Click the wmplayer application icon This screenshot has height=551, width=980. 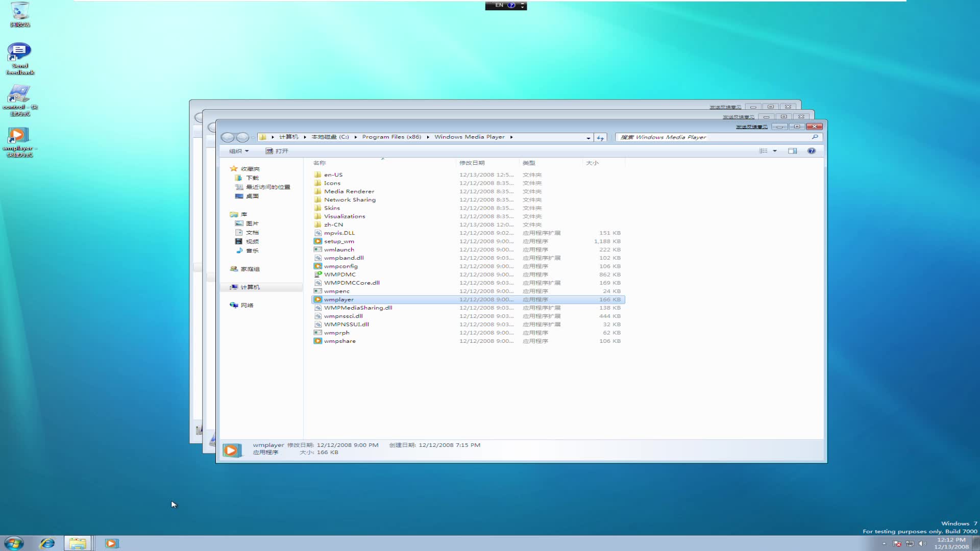point(318,299)
